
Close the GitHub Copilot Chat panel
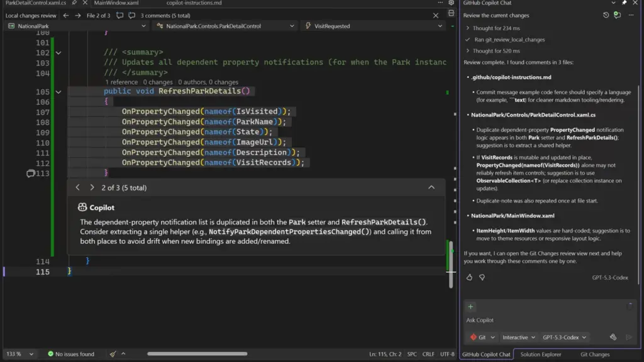(x=635, y=3)
